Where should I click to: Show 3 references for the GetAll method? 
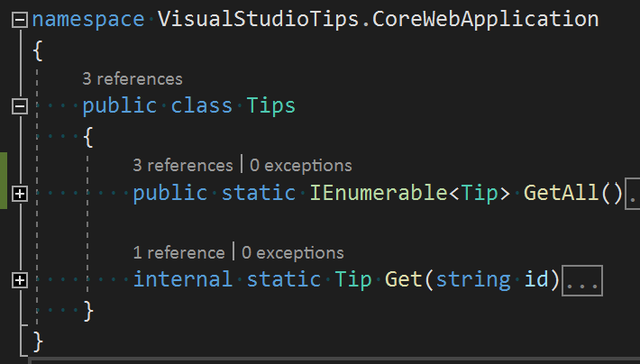pyautogui.click(x=182, y=165)
